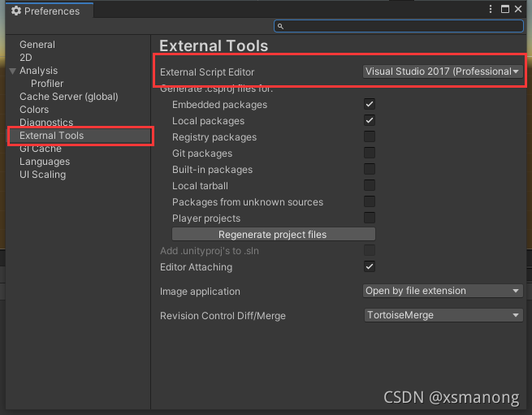Collapse the Analysis tree arrow

pos(12,71)
